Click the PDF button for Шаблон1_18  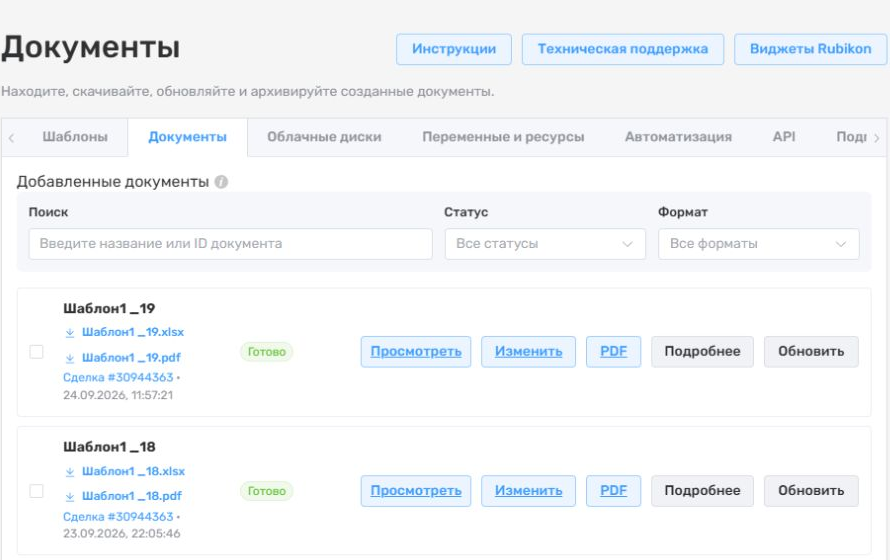point(614,491)
